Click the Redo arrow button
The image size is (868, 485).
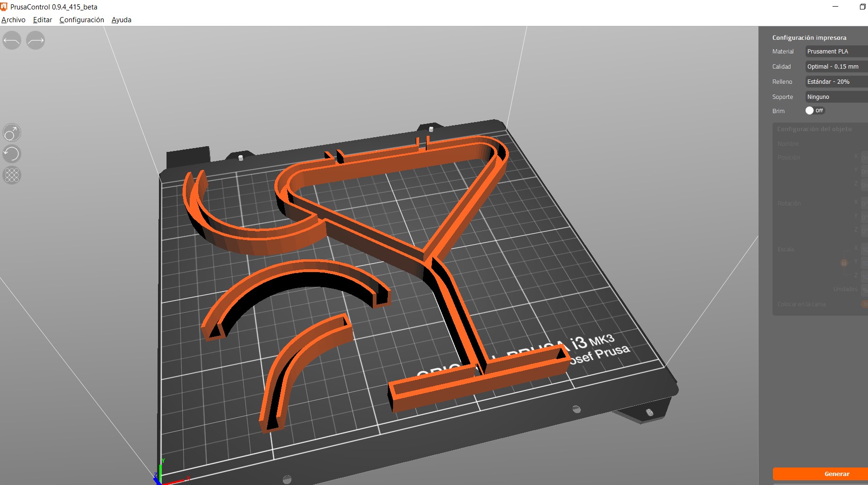coord(35,41)
